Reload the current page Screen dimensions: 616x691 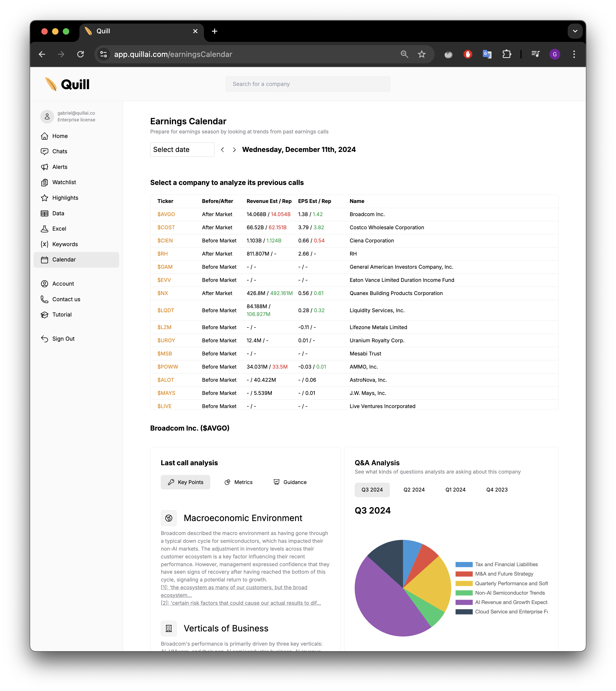(x=80, y=54)
